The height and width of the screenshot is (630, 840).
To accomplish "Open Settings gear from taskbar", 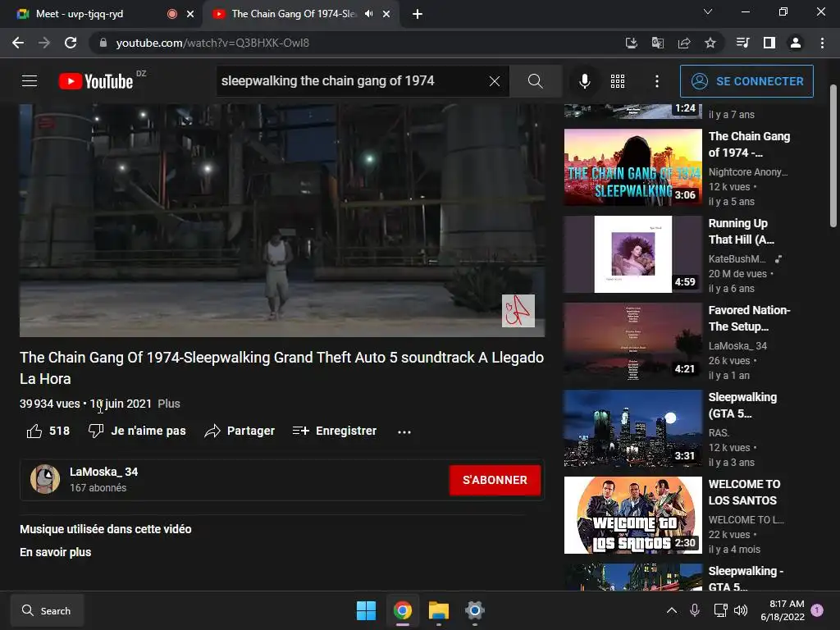I will click(475, 610).
